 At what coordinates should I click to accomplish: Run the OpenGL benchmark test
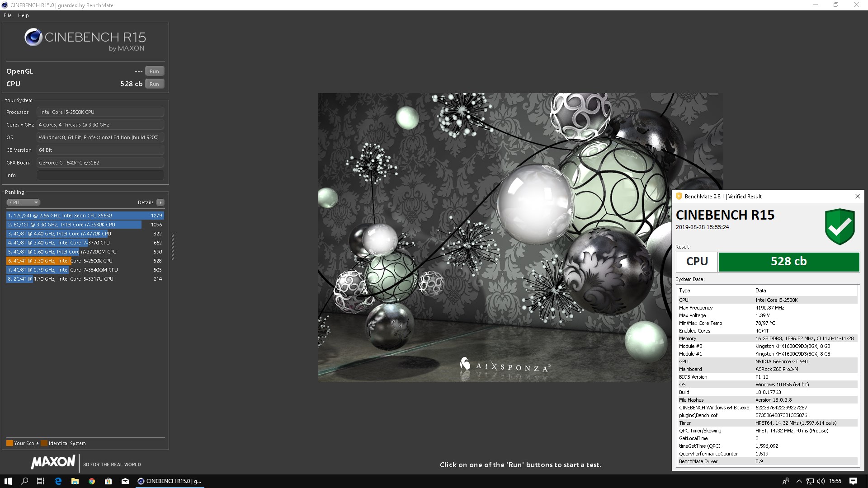pos(155,71)
